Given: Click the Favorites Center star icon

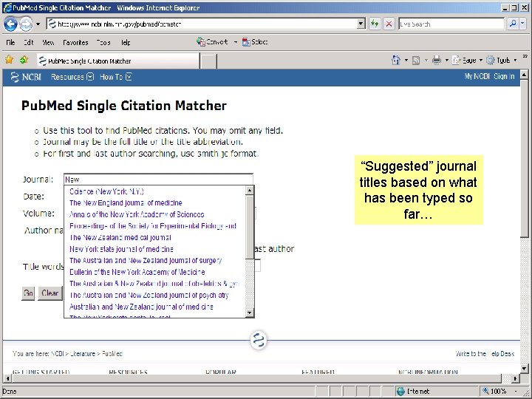Looking at the screenshot, I should click(x=9, y=60).
